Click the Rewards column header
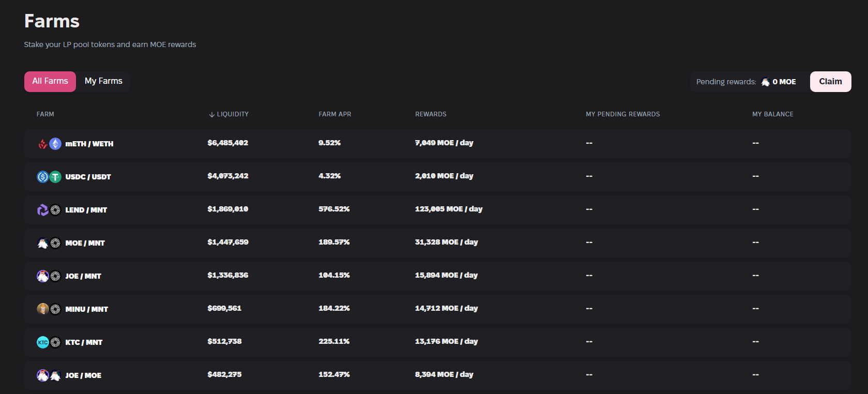The width and height of the screenshot is (868, 394). [x=431, y=114]
